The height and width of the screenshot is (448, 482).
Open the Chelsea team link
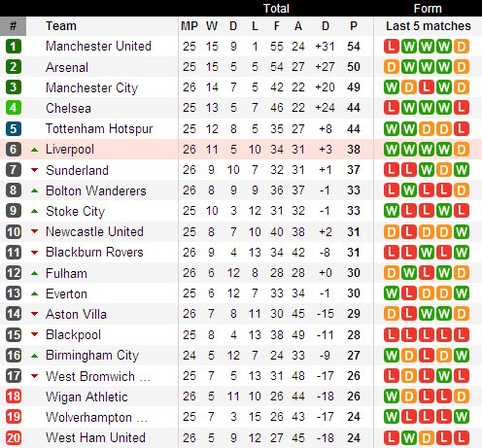(x=68, y=108)
